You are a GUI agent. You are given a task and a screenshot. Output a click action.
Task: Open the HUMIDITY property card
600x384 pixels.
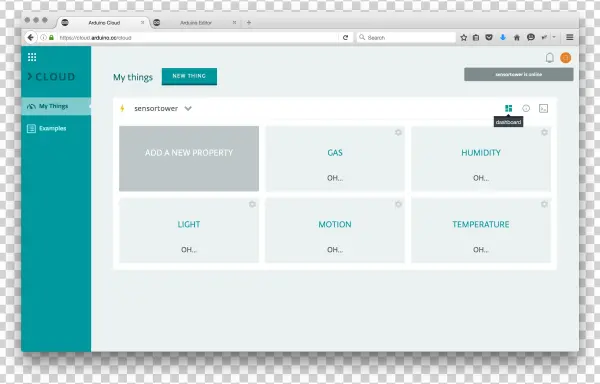pyautogui.click(x=481, y=158)
